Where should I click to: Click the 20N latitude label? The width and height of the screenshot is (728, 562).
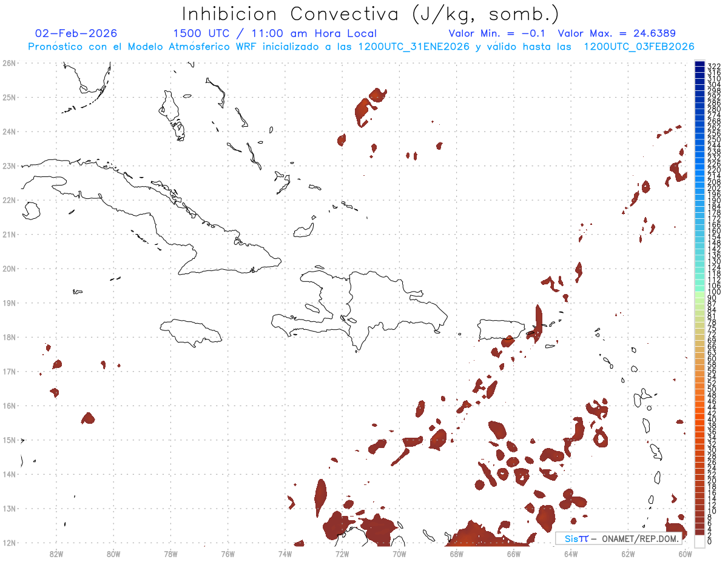pyautogui.click(x=9, y=269)
